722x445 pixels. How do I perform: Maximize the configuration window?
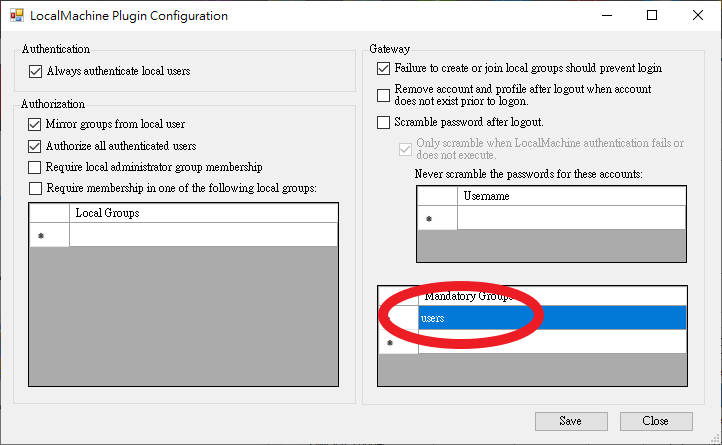coord(652,16)
